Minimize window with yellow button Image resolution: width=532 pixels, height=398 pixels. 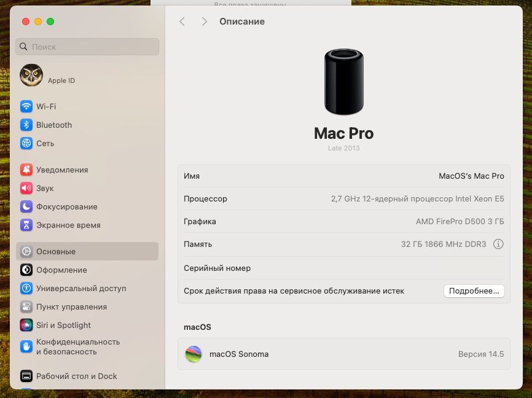tap(38, 21)
